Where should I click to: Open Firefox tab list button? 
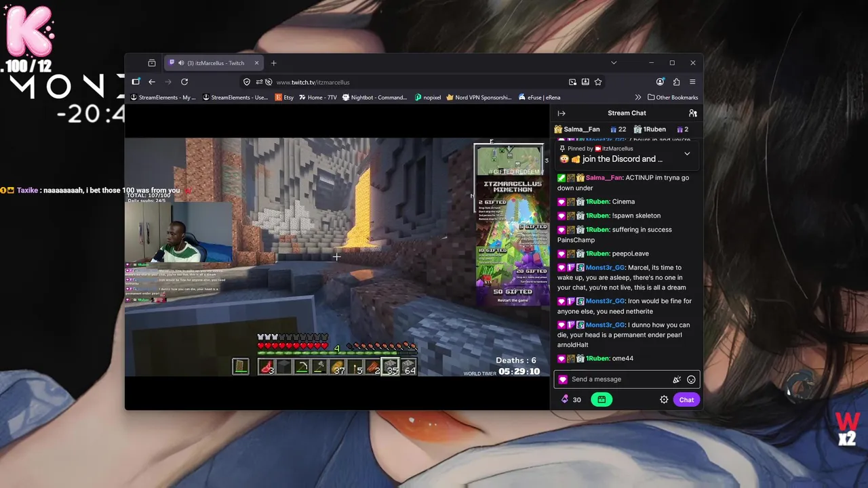(152, 63)
